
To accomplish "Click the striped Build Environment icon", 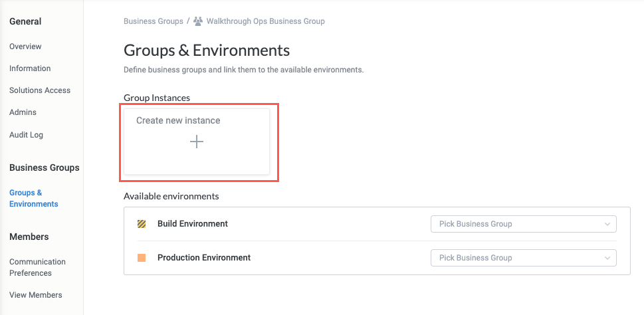I will point(142,224).
